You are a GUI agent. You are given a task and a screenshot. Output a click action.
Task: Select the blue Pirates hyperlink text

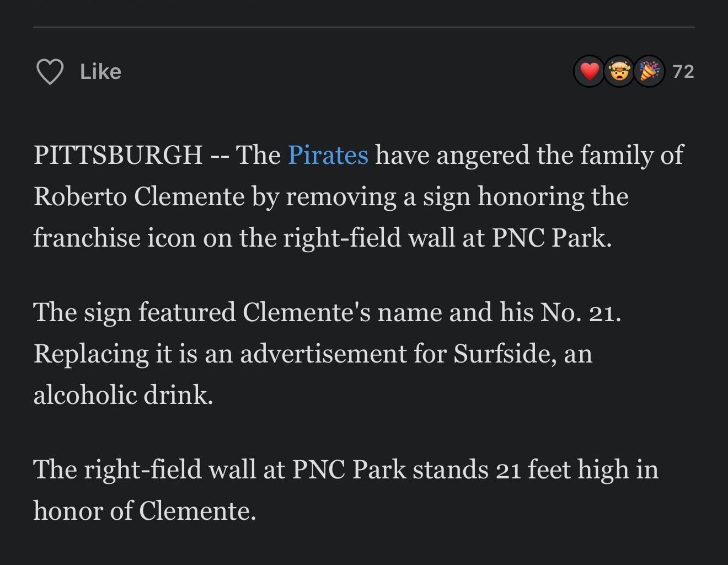coord(328,155)
